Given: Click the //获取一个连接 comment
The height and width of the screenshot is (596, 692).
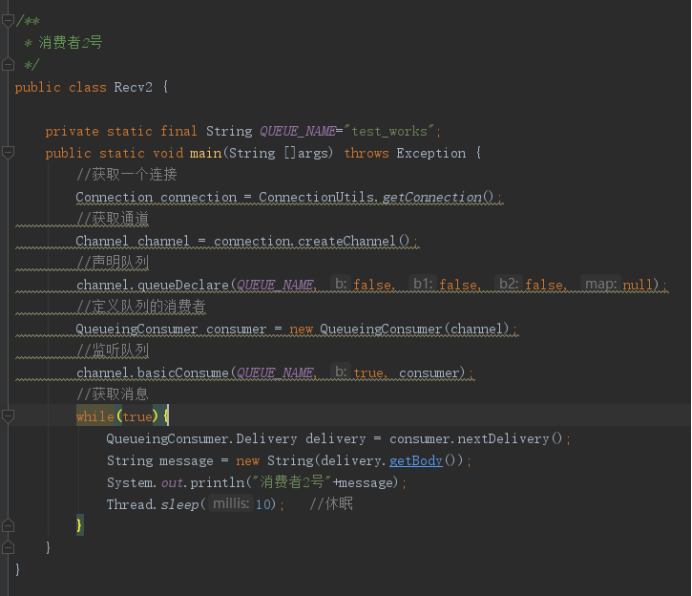Looking at the screenshot, I should pyautogui.click(x=127, y=174).
